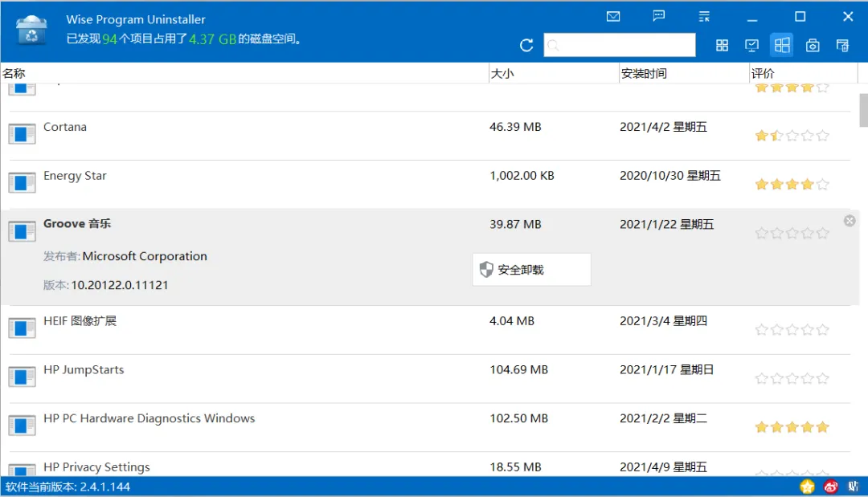Image resolution: width=868 pixels, height=497 pixels.
Task: Switch to all programs grid view icon
Action: coord(722,45)
